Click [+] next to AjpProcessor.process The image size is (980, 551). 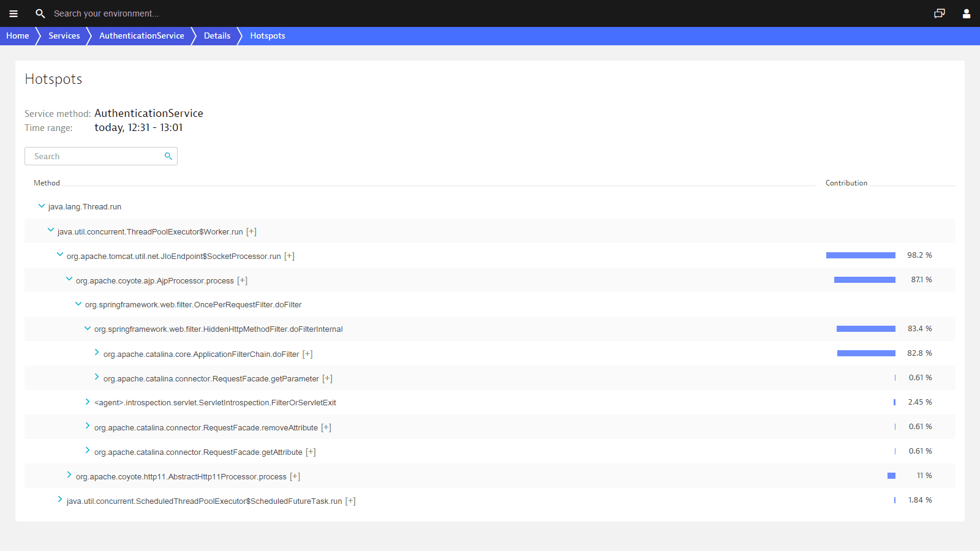pyautogui.click(x=243, y=280)
